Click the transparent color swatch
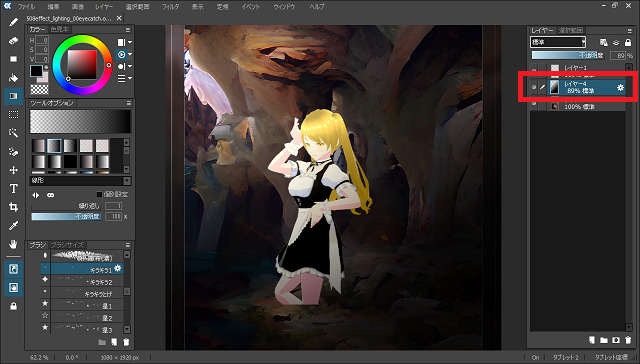Screen dimensions: 640x364 click(x=39, y=89)
